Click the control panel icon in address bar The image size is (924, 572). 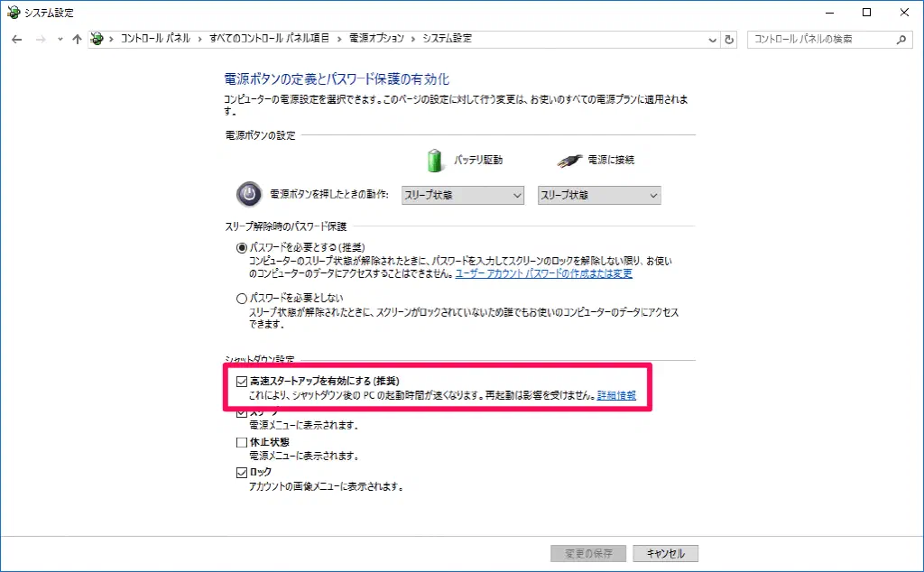point(97,39)
